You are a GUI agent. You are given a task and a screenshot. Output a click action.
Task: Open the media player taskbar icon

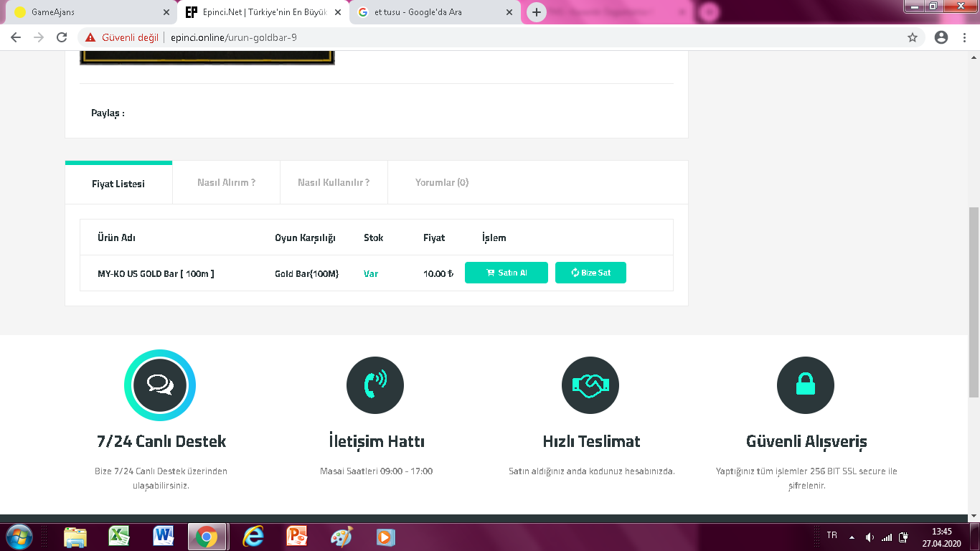[x=386, y=536]
